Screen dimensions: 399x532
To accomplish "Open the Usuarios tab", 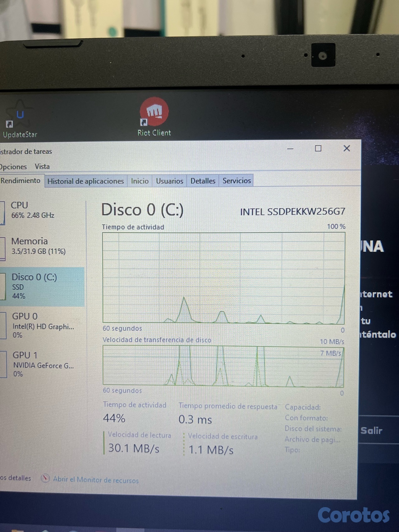I will (169, 181).
